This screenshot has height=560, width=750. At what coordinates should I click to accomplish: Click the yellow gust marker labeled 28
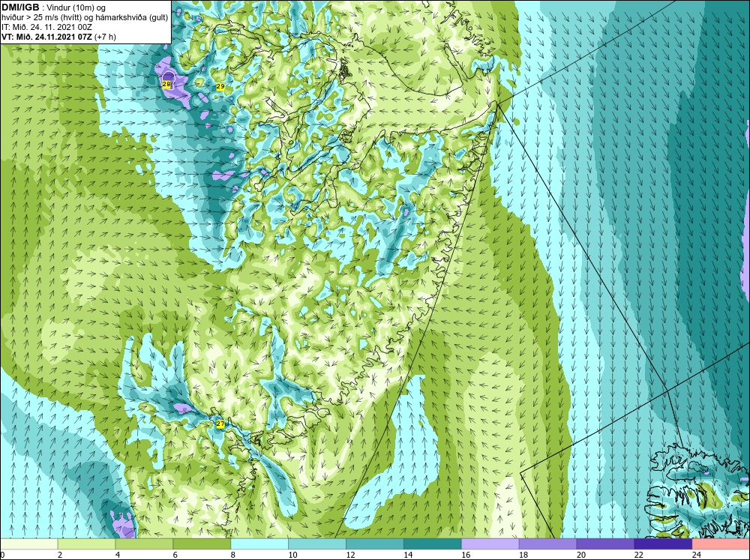coord(166,84)
